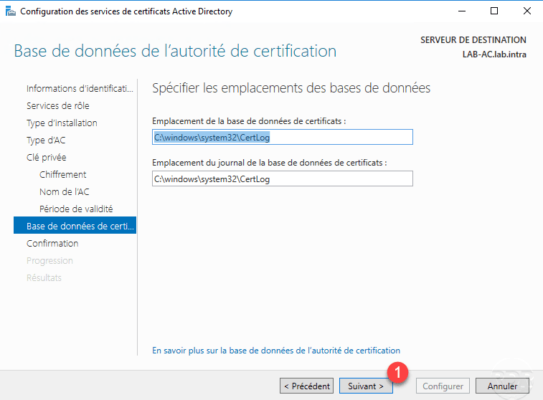Go back with the < Précédent button
Viewport: 543px width, 400px height.
coord(307,386)
